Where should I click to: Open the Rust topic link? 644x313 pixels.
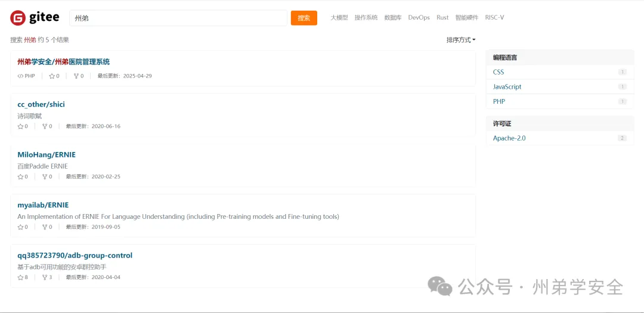442,18
